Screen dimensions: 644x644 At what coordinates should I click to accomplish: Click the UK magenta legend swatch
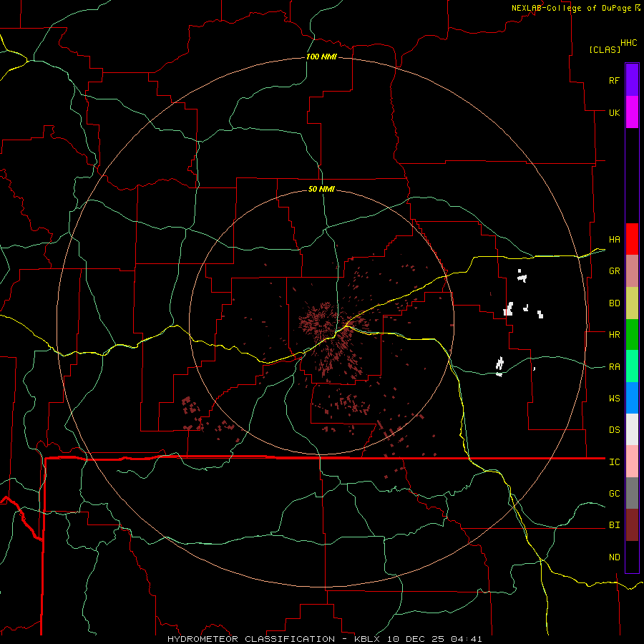[632, 112]
